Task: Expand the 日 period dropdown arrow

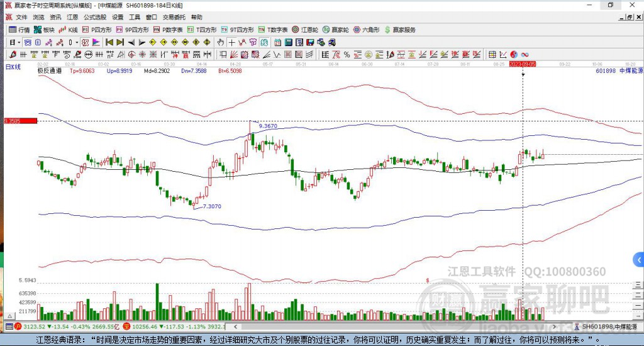Action: (19, 42)
